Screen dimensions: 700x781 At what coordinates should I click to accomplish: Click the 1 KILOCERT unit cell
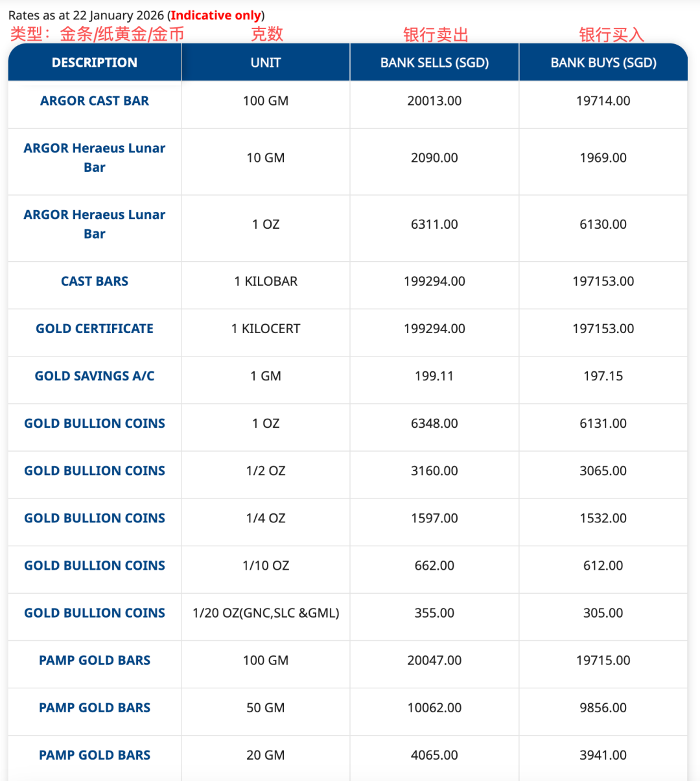(266, 329)
